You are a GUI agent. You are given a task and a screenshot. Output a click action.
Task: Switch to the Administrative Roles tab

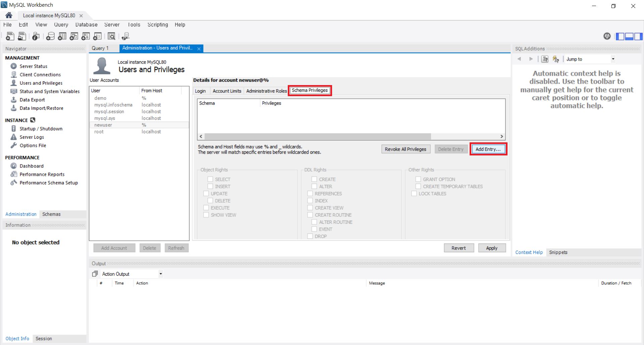[266, 91]
